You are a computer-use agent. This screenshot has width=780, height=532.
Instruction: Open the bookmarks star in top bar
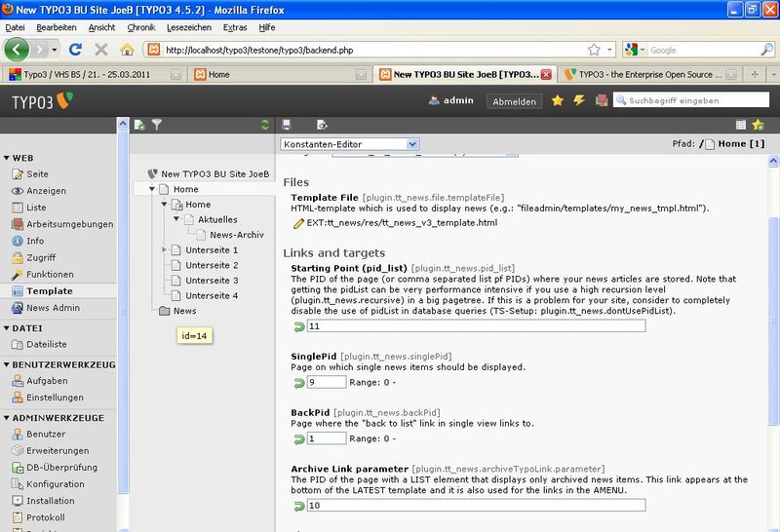pos(558,100)
